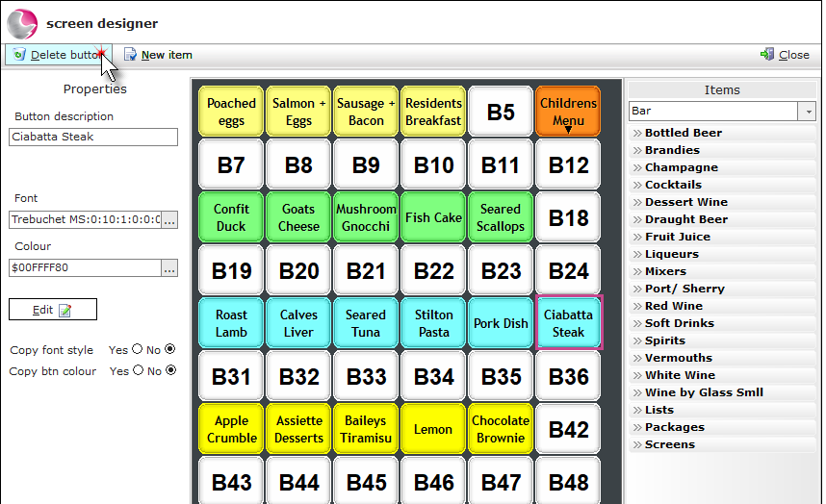
Task: Select the highlighted Ciabatta Steak button
Action: coord(568,323)
